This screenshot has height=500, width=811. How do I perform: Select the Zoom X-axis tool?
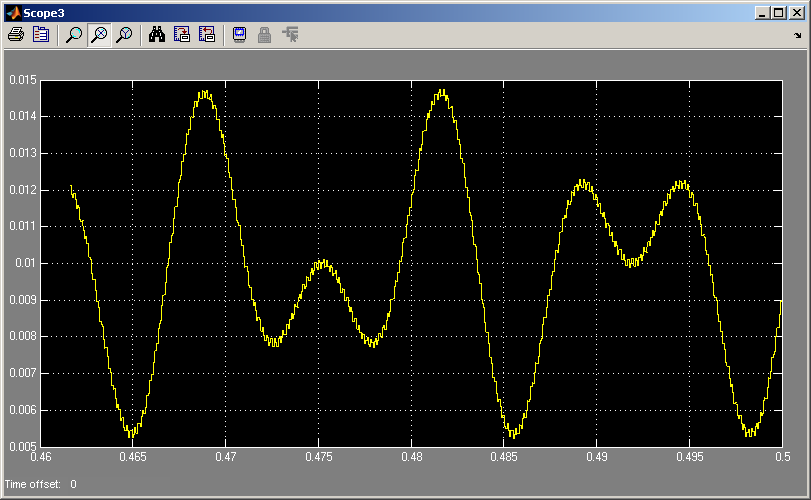tap(99, 35)
